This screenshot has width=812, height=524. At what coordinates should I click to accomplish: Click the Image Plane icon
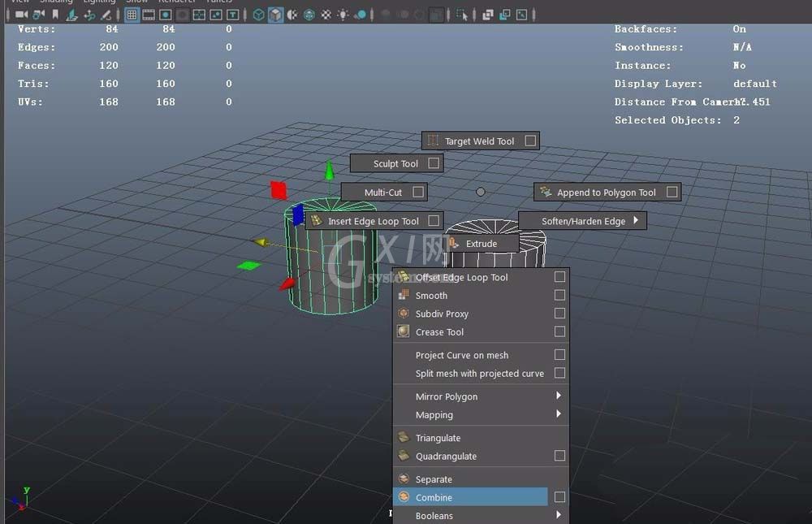[x=72, y=15]
